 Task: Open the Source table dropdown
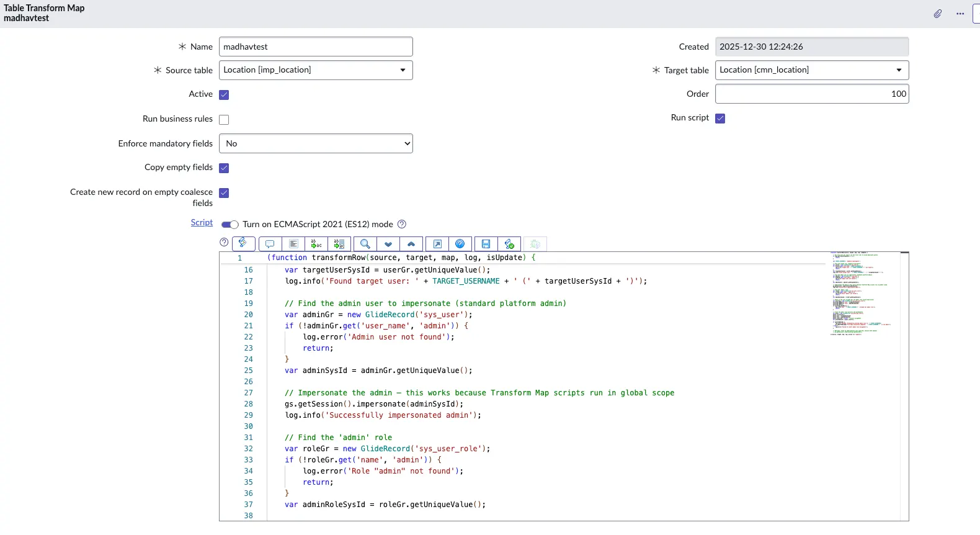coord(316,70)
